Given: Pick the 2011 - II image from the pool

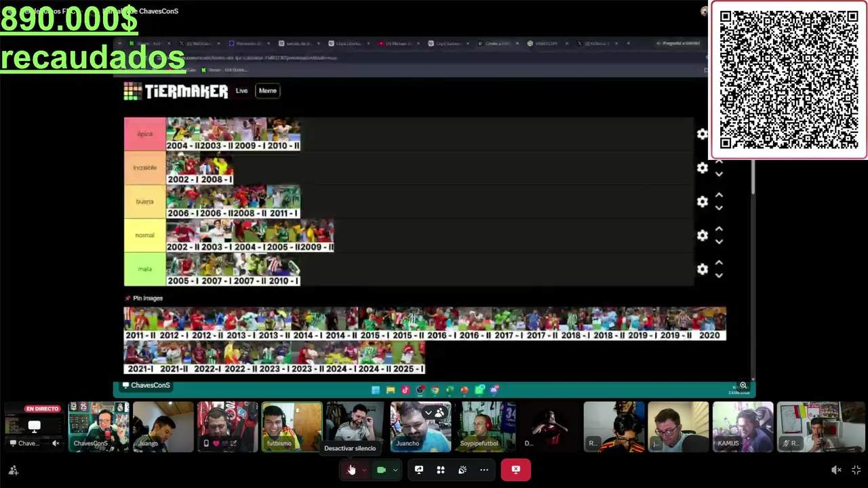Looking at the screenshot, I should pyautogui.click(x=140, y=324).
